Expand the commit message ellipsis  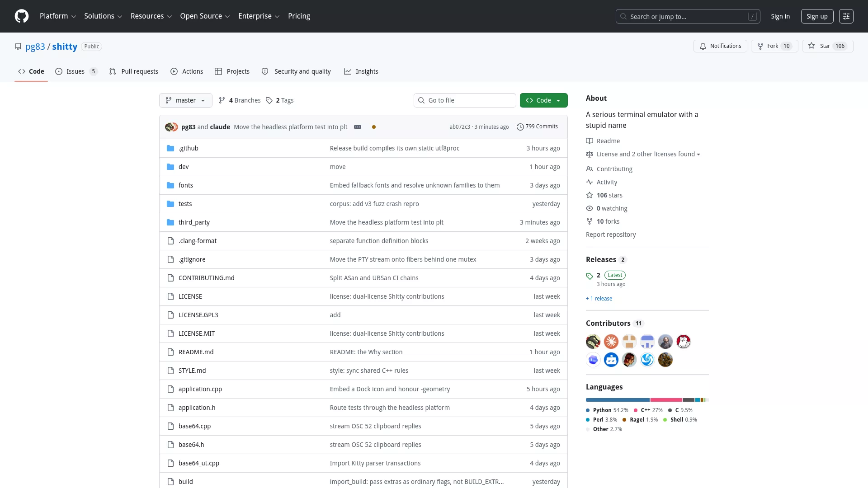pos(358,127)
